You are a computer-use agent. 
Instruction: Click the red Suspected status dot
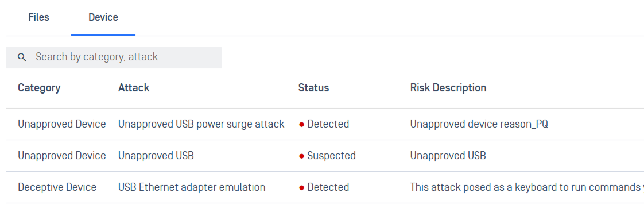pyautogui.click(x=301, y=156)
